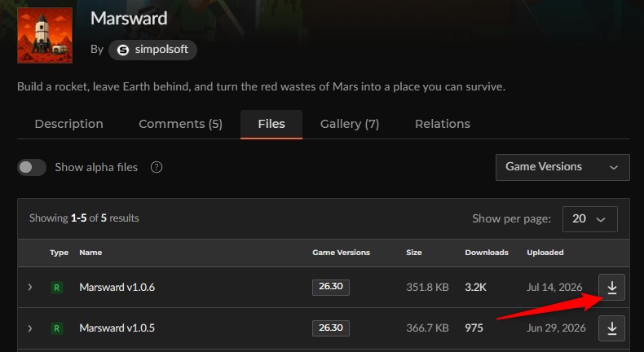The image size is (644, 352).
Task: Click the alpha files help question icon
Action: tap(157, 167)
